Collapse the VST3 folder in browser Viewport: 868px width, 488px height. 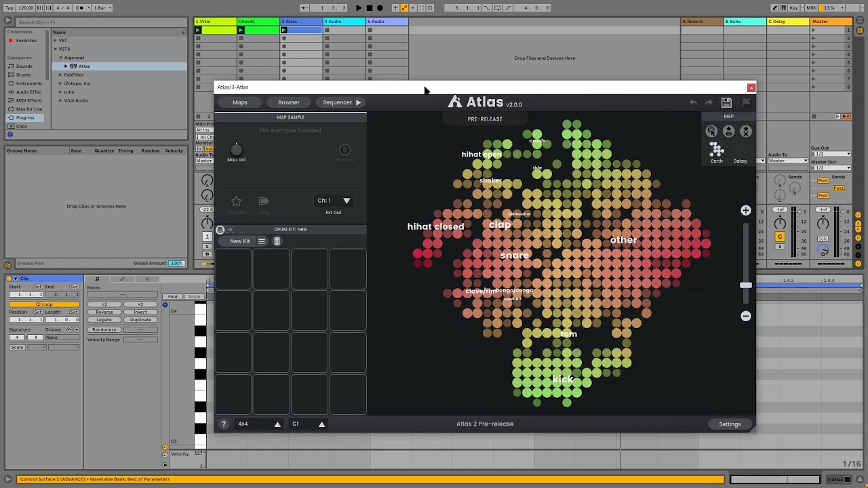[56, 49]
